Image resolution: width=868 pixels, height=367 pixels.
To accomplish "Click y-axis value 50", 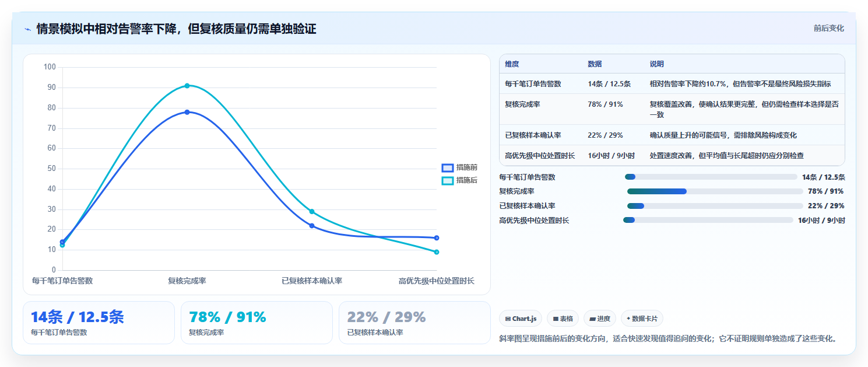I will (x=51, y=169).
